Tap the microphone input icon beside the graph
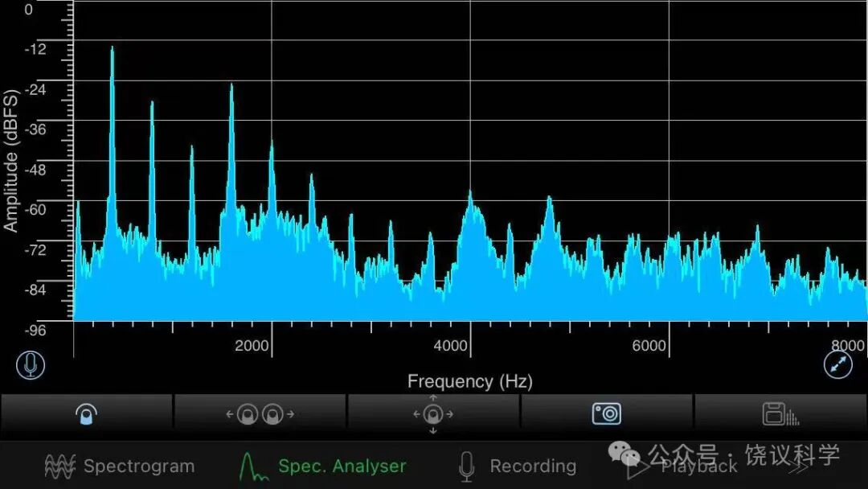The height and width of the screenshot is (489, 868). [31, 365]
